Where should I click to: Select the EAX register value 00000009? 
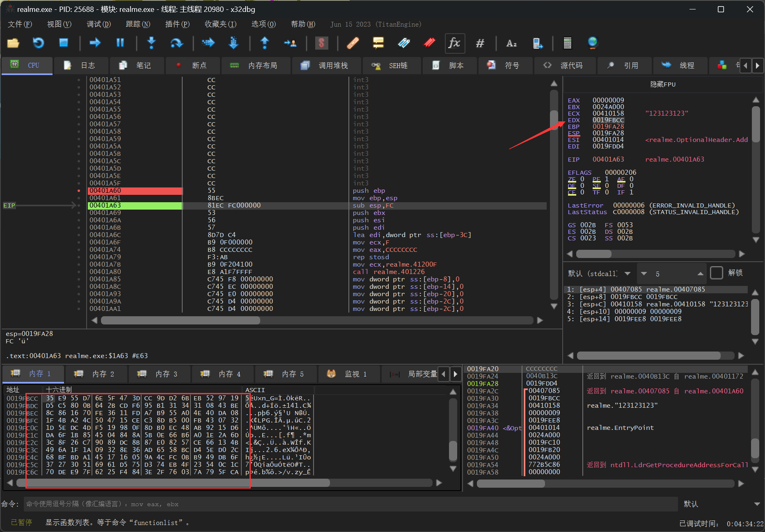pos(608,100)
